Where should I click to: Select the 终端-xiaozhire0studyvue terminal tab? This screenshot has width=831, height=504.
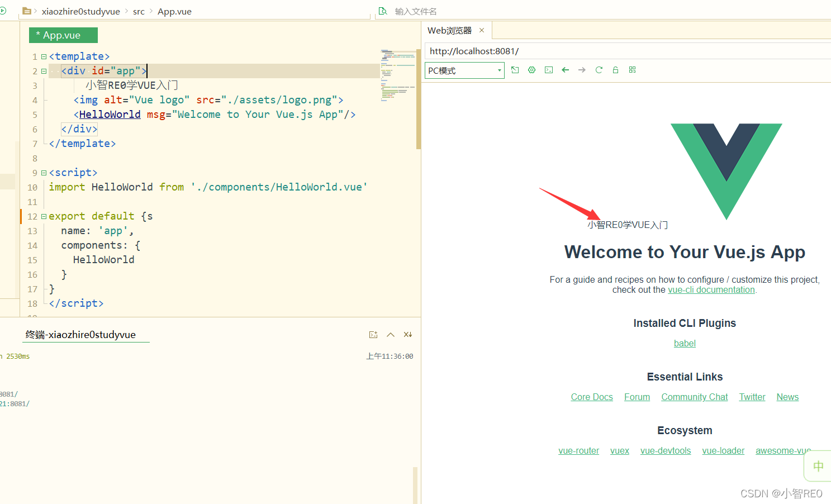pyautogui.click(x=80, y=335)
